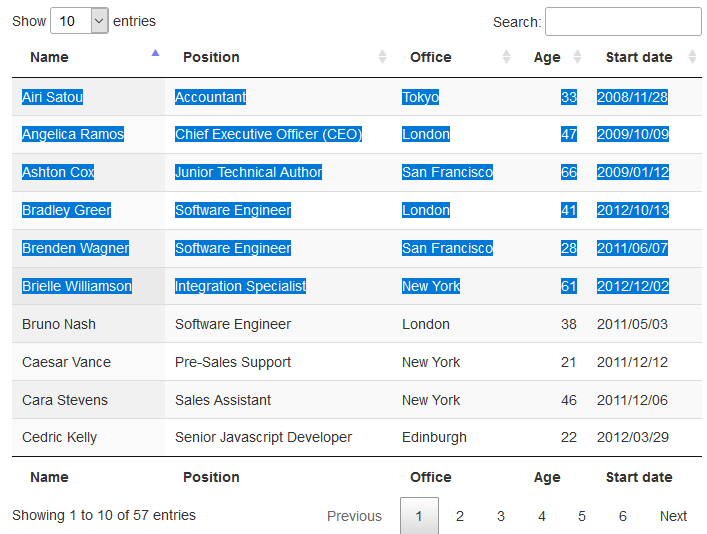Screen dimensions: 707x534
Task: Click the Bruno Nash row name
Action: tap(59, 324)
